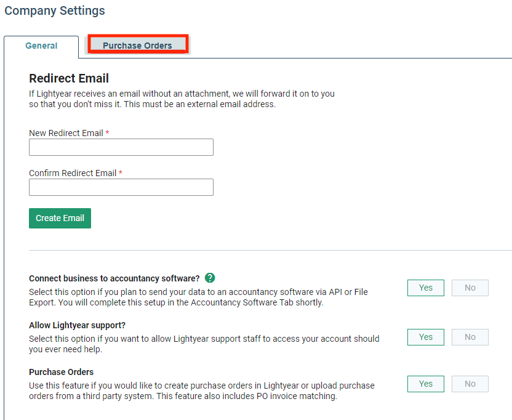This screenshot has height=420, width=512.
Task: Click the Company Settings title
Action: point(55,10)
